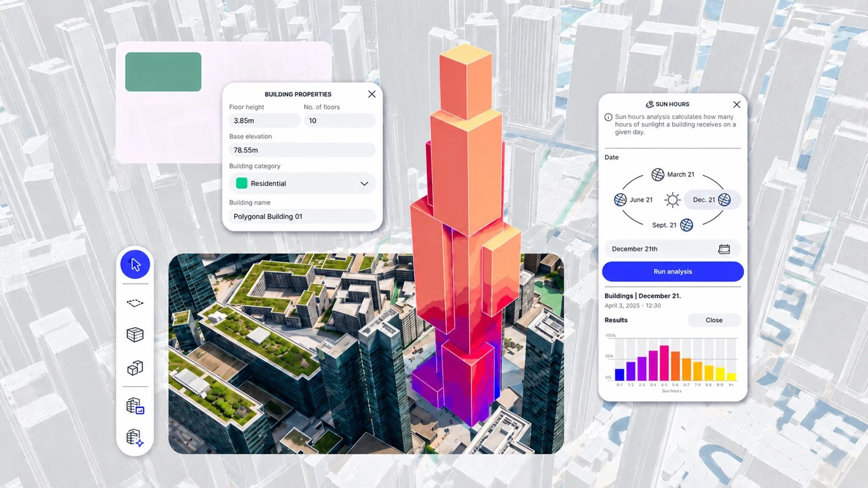Viewport: 868px width, 488px height.
Task: Choose the polygon footprint draw tool
Action: tap(135, 303)
